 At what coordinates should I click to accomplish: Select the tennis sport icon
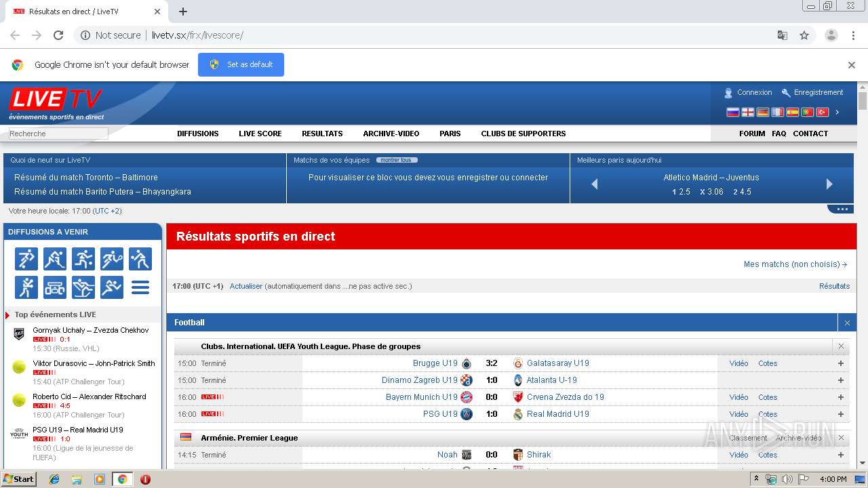point(112,259)
